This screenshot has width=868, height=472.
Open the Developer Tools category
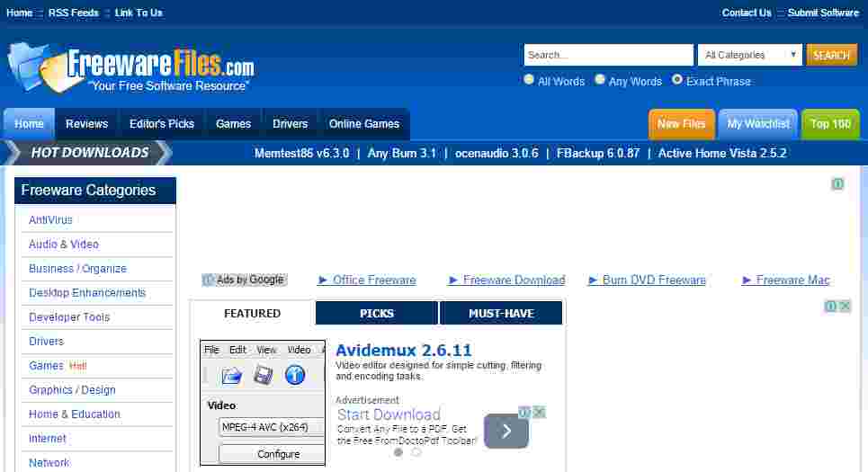(69, 317)
